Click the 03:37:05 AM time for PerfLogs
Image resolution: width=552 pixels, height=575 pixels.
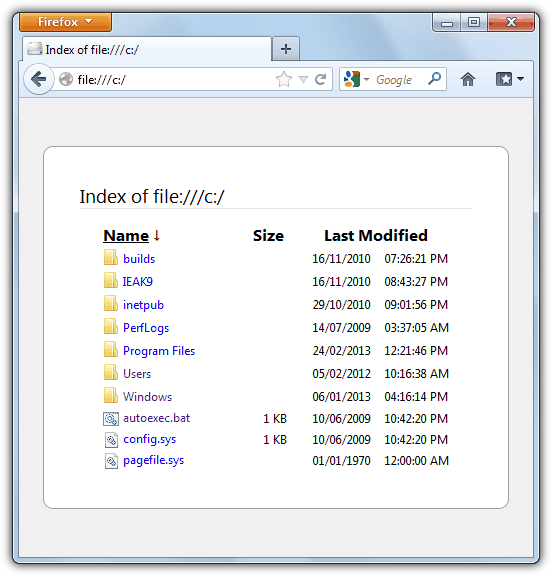pos(416,328)
